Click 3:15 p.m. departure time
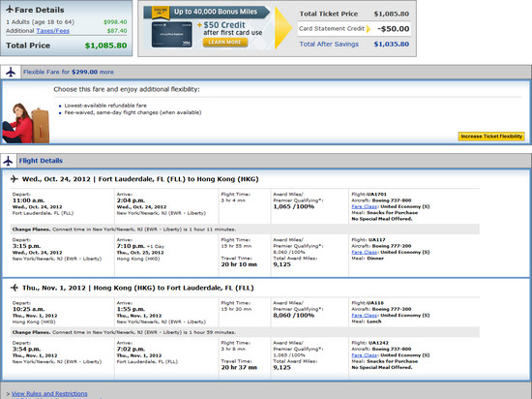The image size is (532, 399). pyautogui.click(x=26, y=246)
